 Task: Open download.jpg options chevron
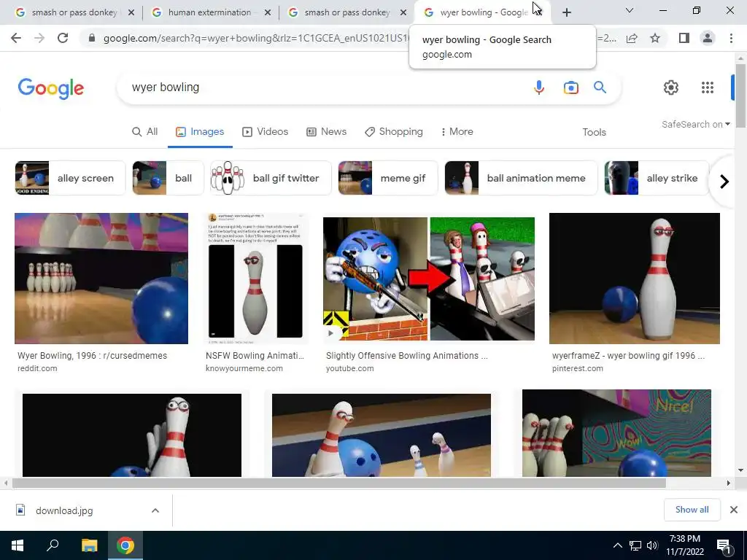155,510
